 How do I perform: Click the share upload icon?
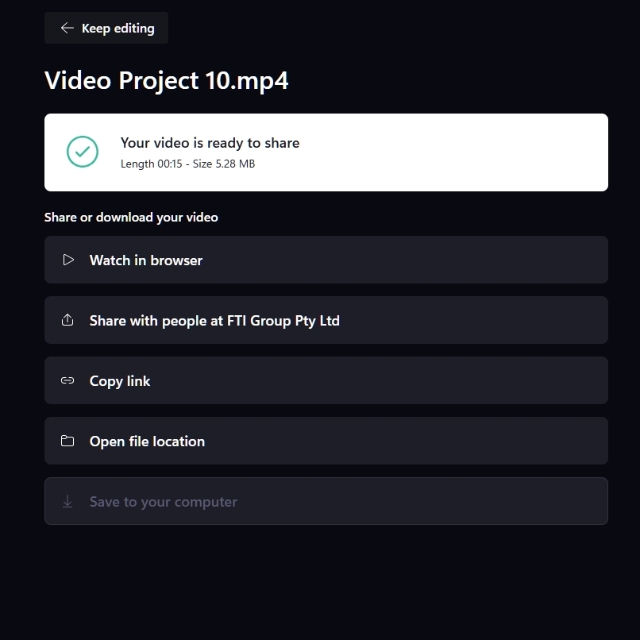tap(67, 320)
